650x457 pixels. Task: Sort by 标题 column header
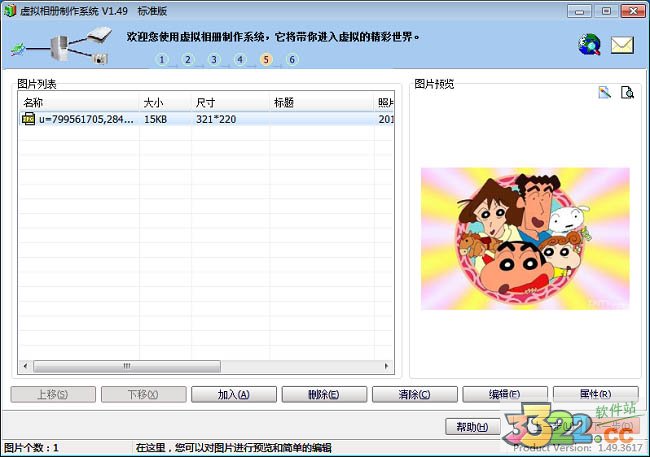pos(322,102)
